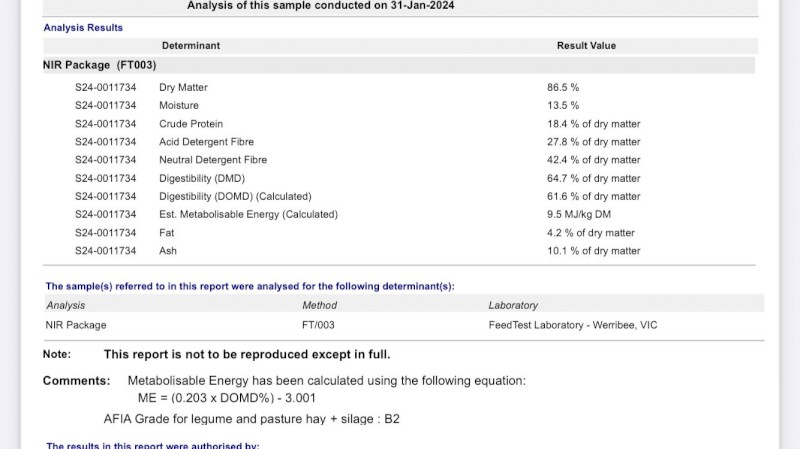Viewport: 800px width, 449px height.
Task: Select the Crude Protein row label
Action: [x=189, y=124]
